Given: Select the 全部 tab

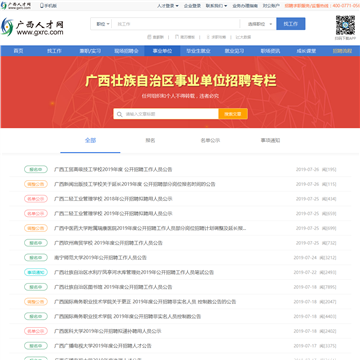Looking at the screenshot, I should tap(90, 140).
